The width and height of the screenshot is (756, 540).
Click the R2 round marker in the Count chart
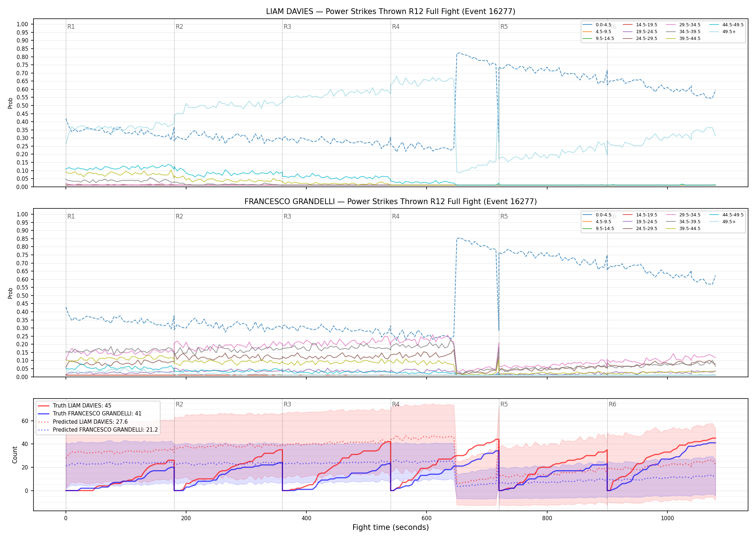point(179,404)
